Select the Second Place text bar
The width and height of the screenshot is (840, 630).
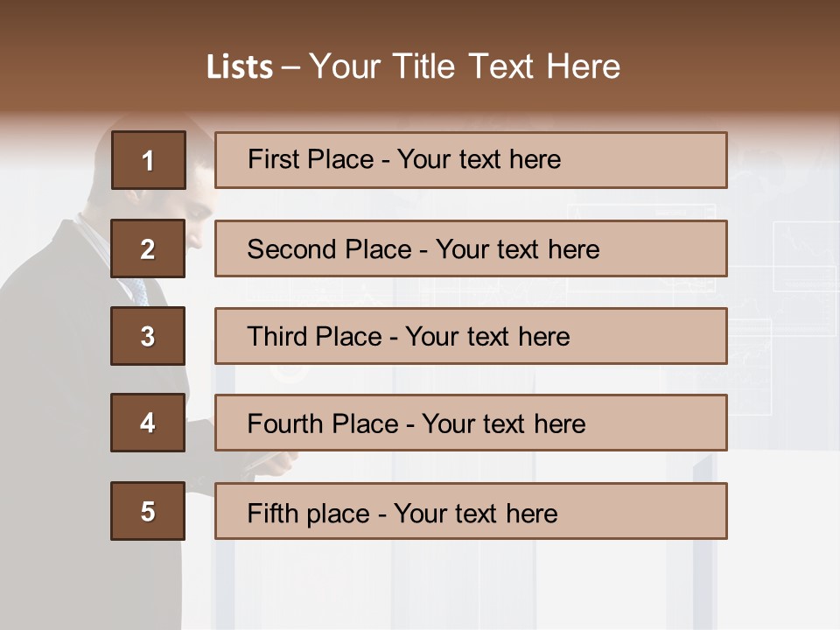tap(471, 248)
